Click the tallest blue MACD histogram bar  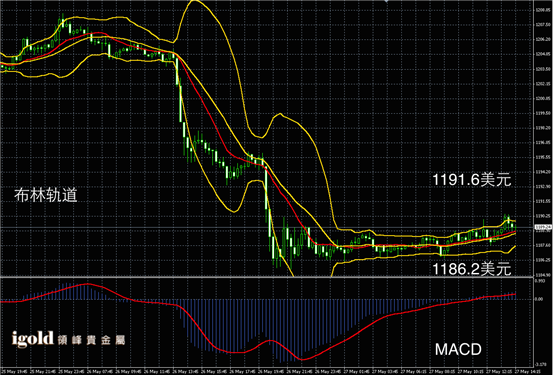click(281, 331)
